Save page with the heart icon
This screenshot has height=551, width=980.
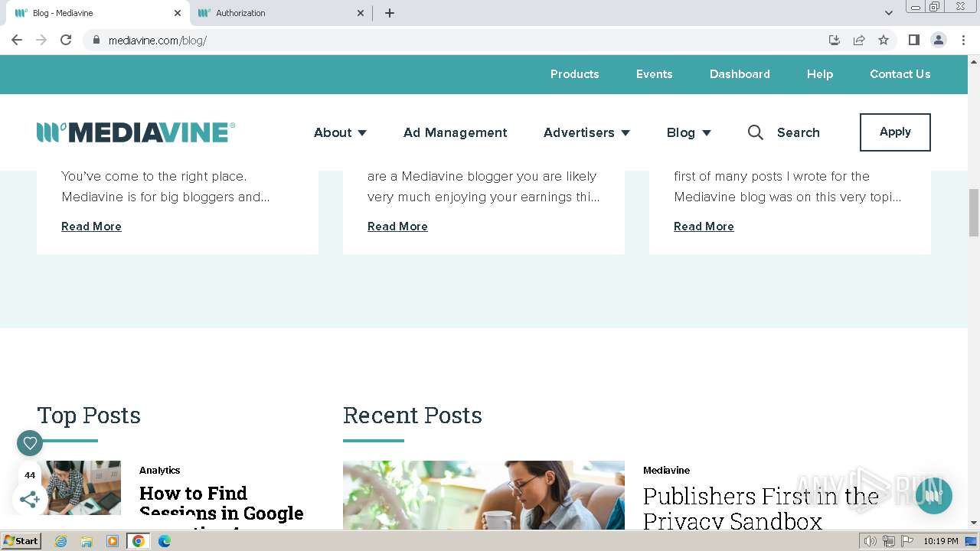tap(30, 442)
